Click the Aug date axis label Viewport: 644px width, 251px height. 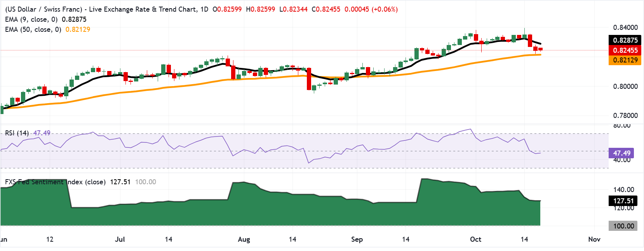(x=244, y=239)
